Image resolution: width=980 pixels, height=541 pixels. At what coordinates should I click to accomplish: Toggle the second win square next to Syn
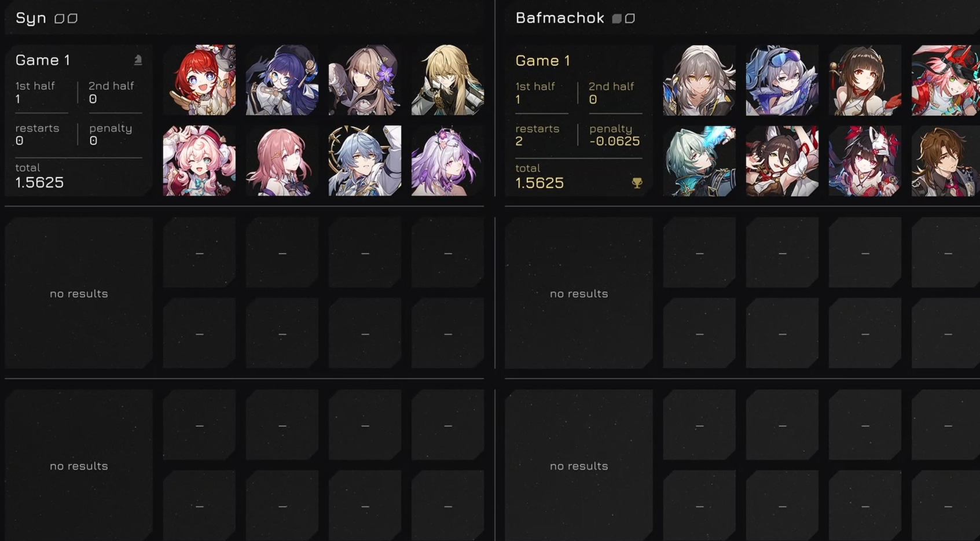click(x=72, y=19)
